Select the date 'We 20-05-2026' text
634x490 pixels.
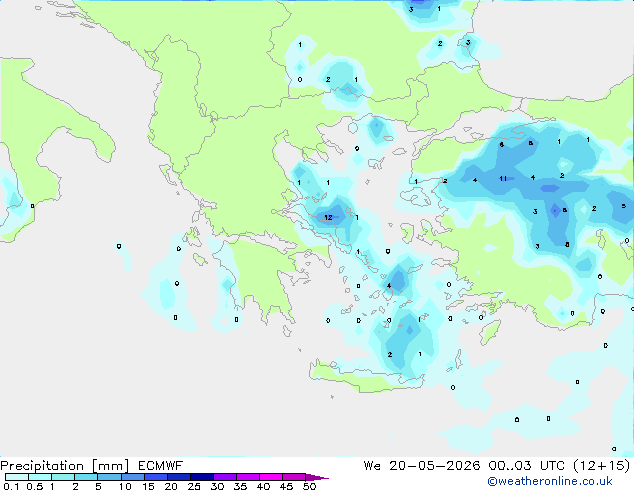tap(422, 466)
